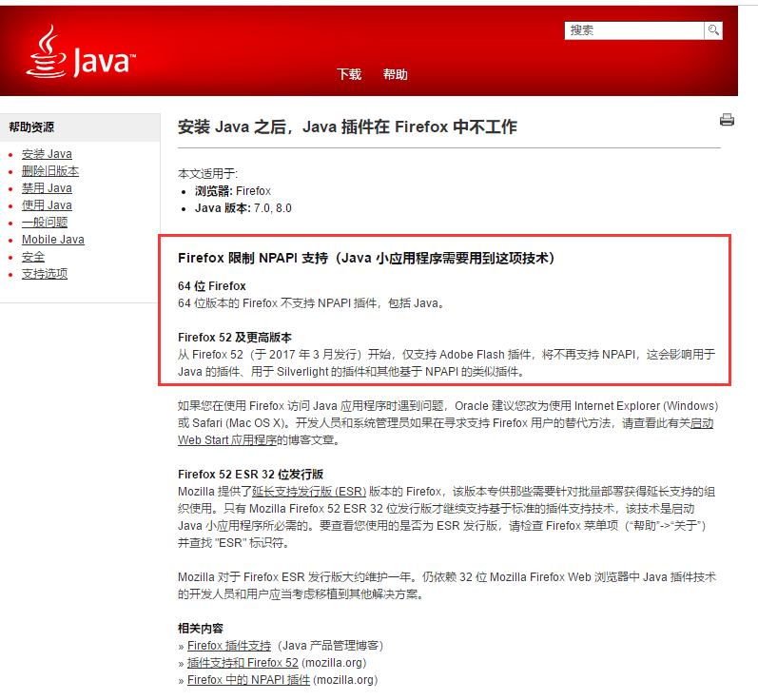Click the 本文适用于 label
Viewport: 758px width, 700px height.
click(x=208, y=173)
